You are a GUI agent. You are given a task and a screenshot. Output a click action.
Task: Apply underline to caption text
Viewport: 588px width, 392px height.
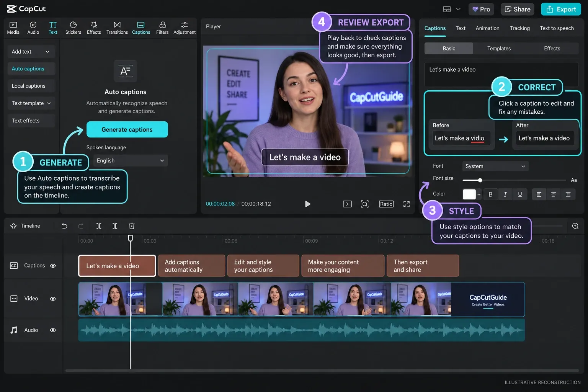[520, 194]
